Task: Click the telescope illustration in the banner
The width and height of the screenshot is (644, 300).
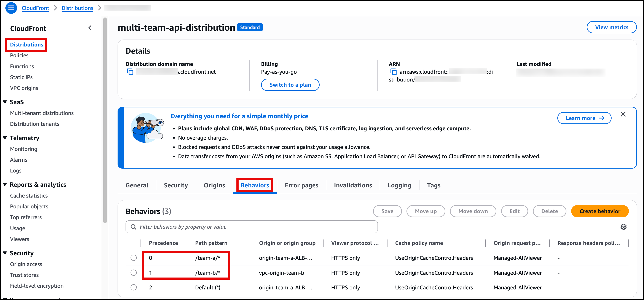Action: tap(148, 128)
